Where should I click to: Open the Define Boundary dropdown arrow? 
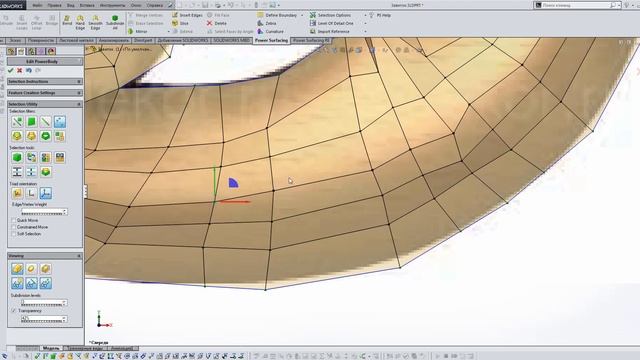pos(302,15)
